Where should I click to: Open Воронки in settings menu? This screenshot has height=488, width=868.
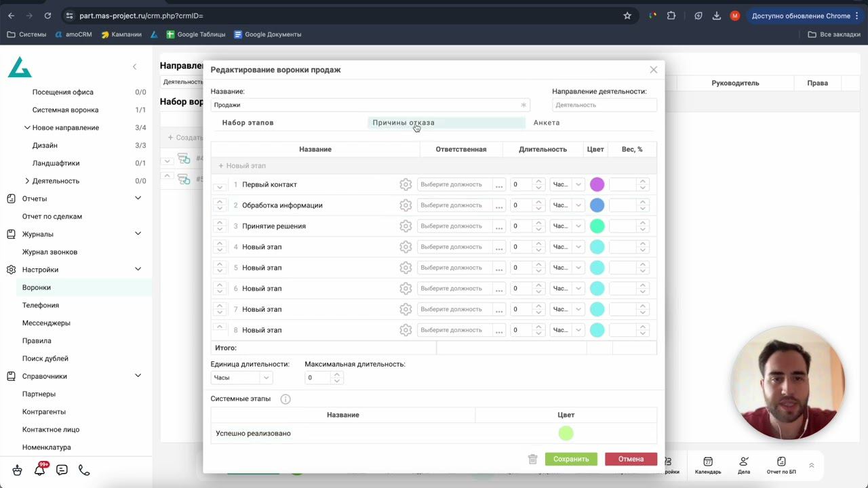click(37, 287)
